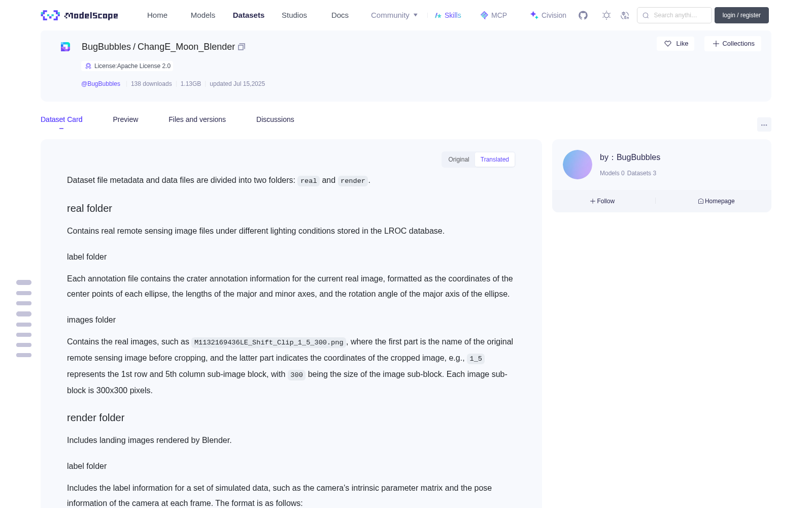Open the Datasets menu item

coord(249,15)
